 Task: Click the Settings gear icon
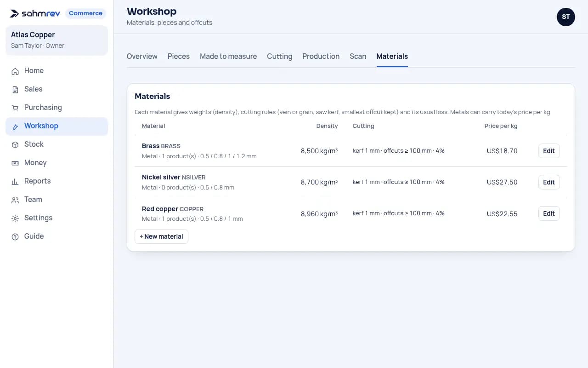15,218
